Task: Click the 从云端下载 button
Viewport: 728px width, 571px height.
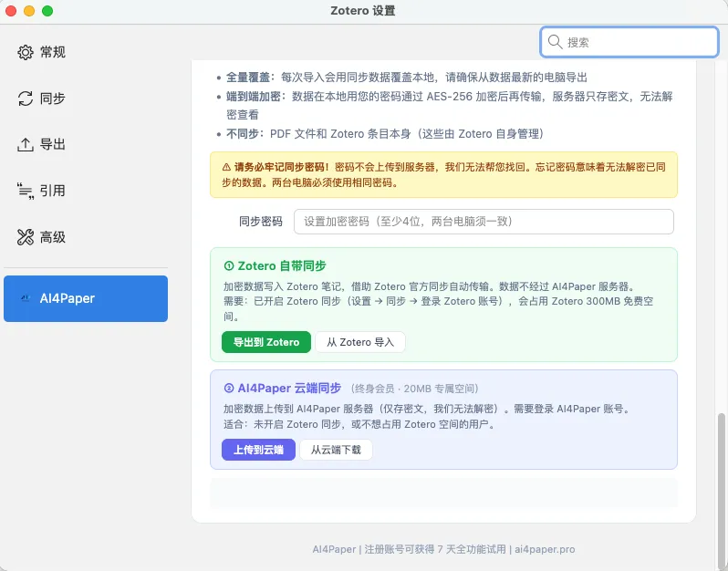Action: tap(336, 450)
